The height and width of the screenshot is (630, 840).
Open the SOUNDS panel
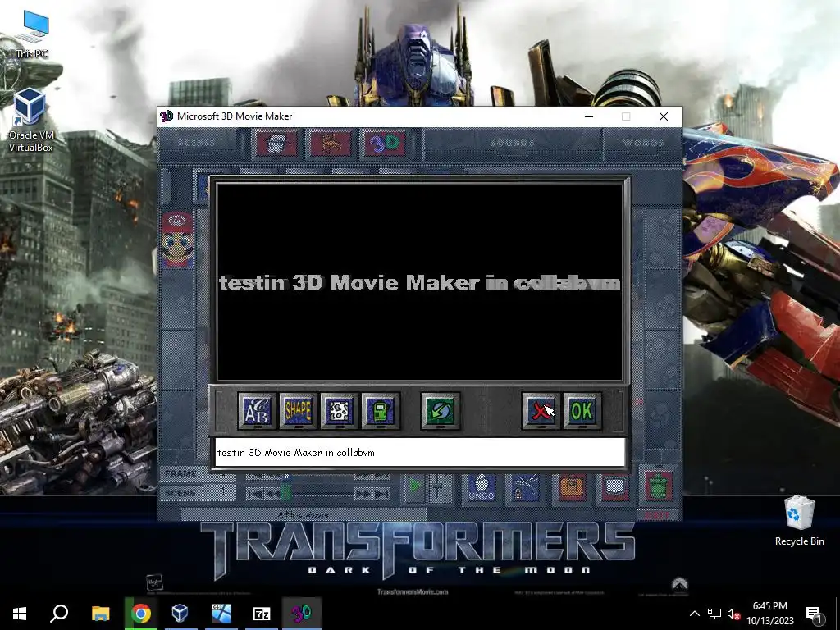(x=513, y=143)
